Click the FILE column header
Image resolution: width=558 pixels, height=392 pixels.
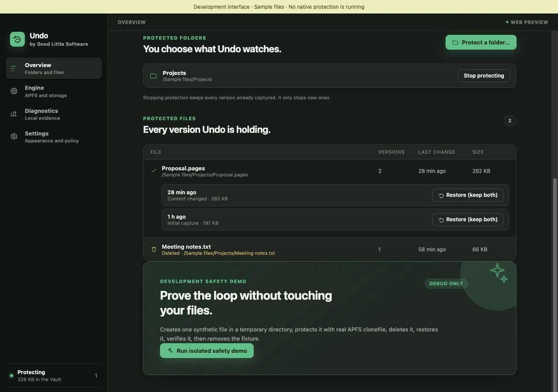pyautogui.click(x=156, y=152)
